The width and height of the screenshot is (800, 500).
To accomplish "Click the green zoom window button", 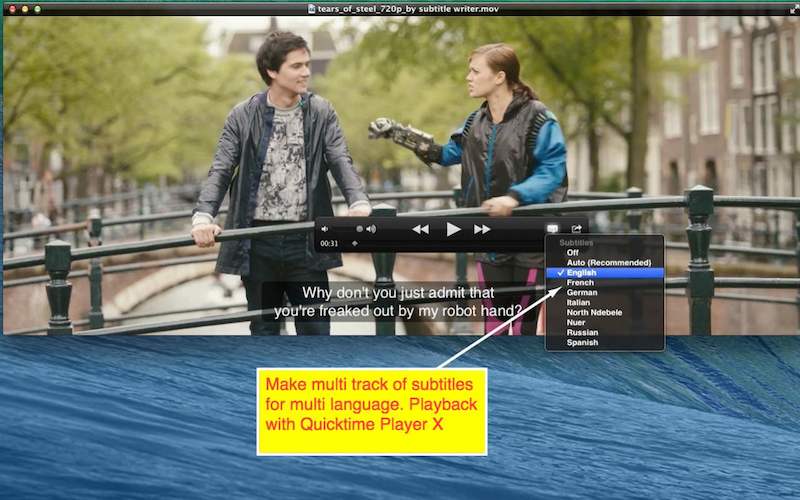I will click(37, 9).
